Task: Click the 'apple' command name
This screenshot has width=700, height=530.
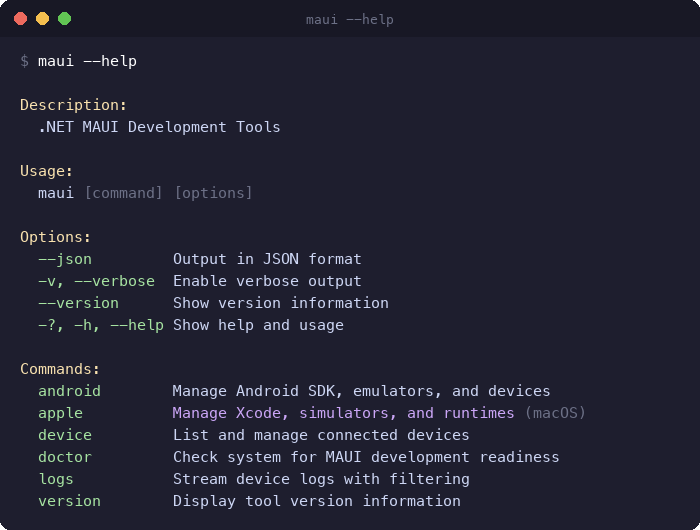Action: coord(61,413)
